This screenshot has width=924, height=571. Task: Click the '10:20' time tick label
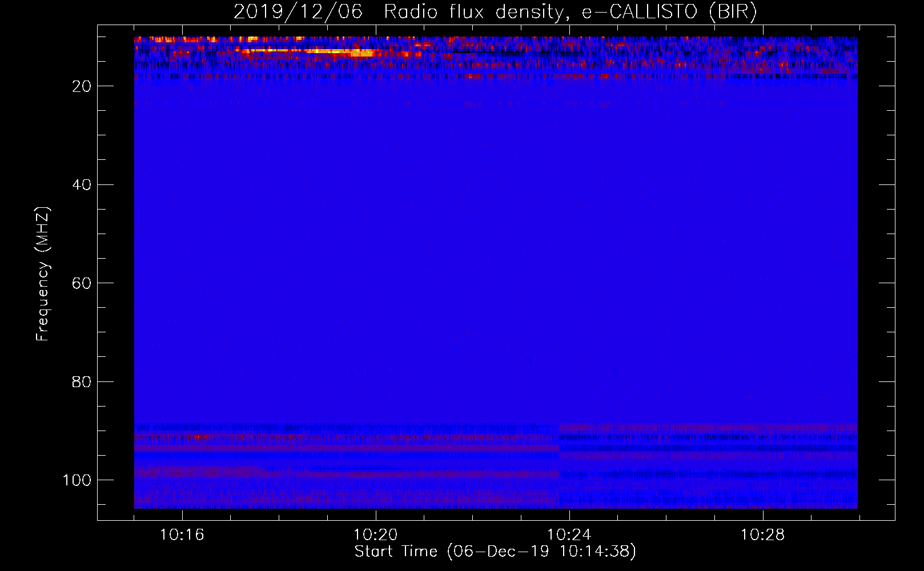point(376,535)
